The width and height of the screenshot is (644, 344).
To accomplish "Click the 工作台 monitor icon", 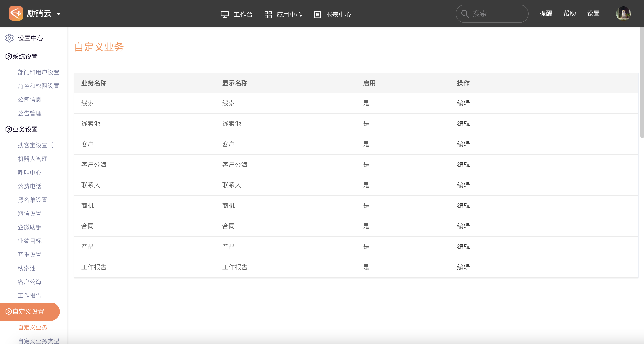I will [x=224, y=15].
